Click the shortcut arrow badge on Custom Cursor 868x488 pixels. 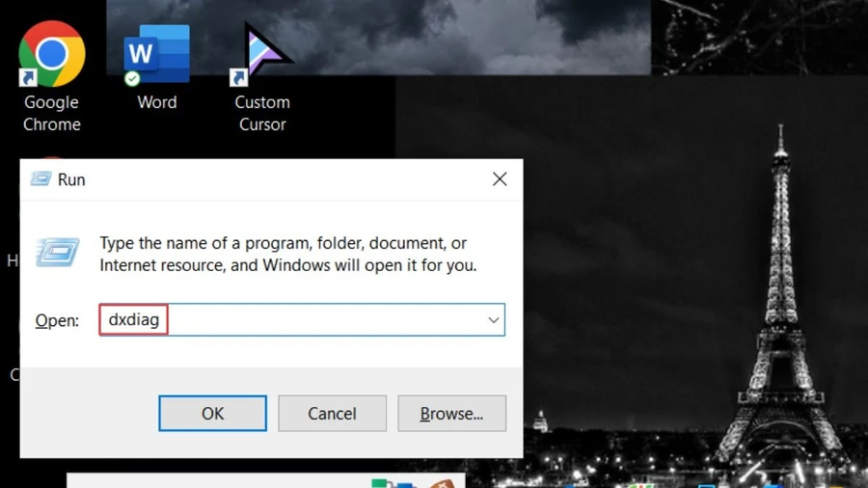pyautogui.click(x=238, y=78)
